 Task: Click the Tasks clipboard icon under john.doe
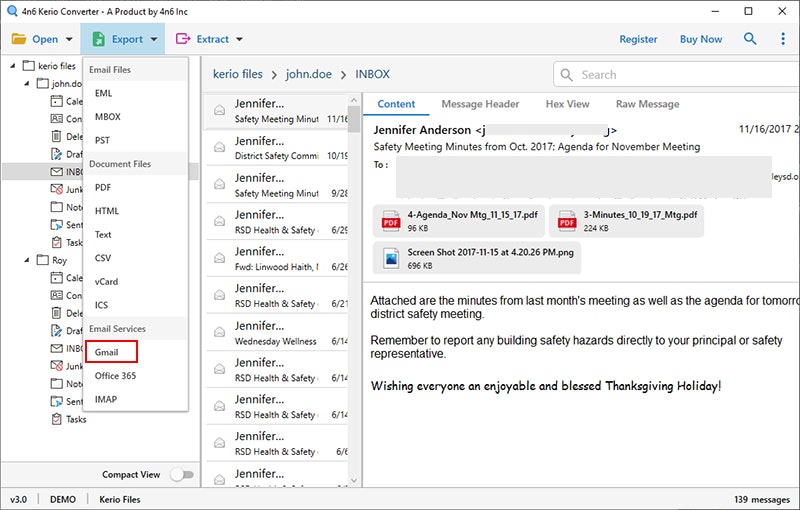[x=56, y=242]
